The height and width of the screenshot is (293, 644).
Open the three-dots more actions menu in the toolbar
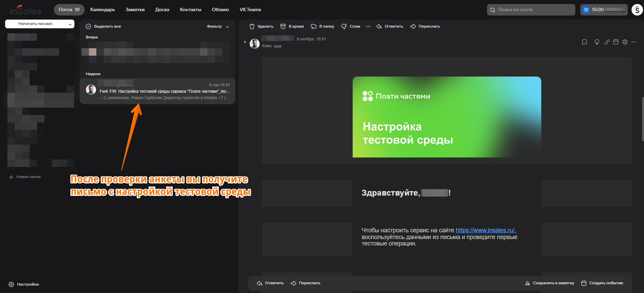coord(368,26)
